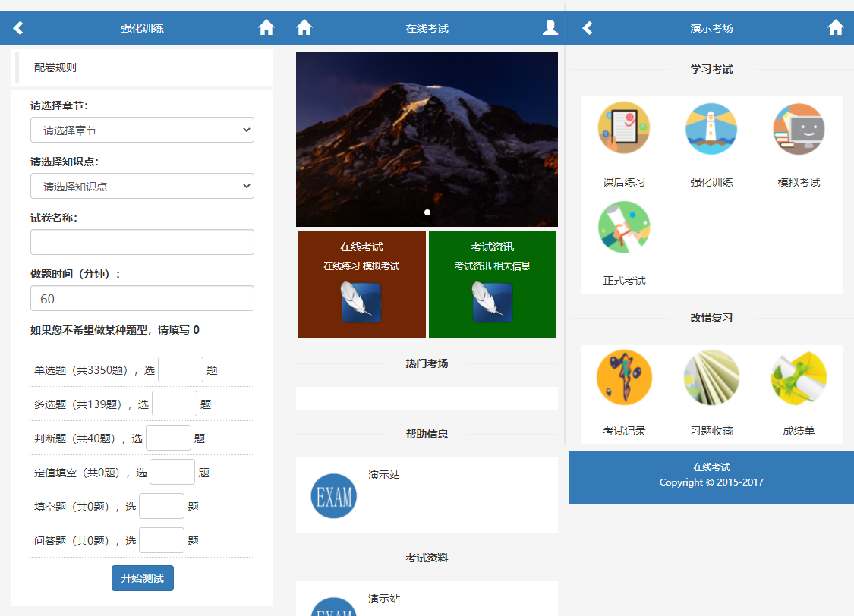
Task: Open home from the 强化训练 header
Action: (266, 27)
